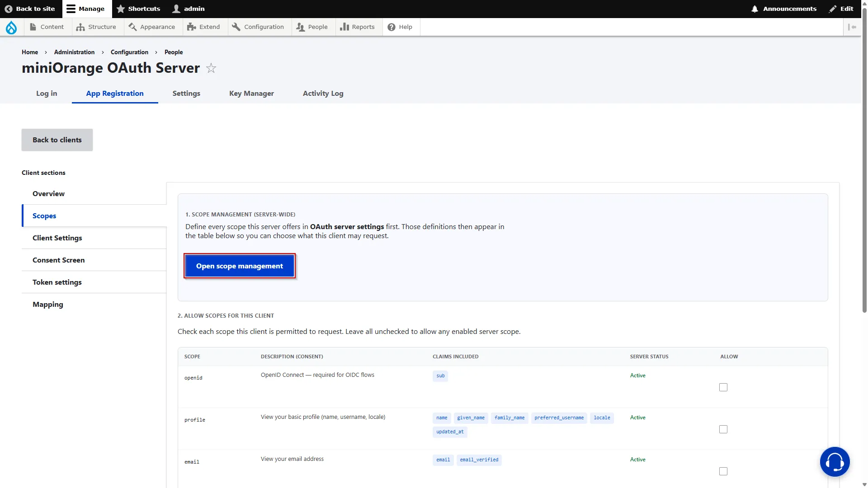Switch to the Settings tab
Viewport: 868px width, 488px height.
(186, 93)
